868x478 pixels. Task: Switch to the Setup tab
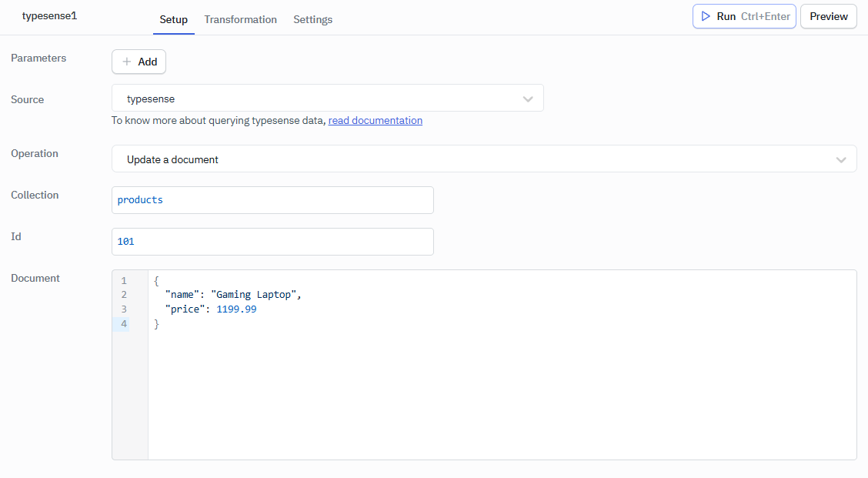[173, 19]
